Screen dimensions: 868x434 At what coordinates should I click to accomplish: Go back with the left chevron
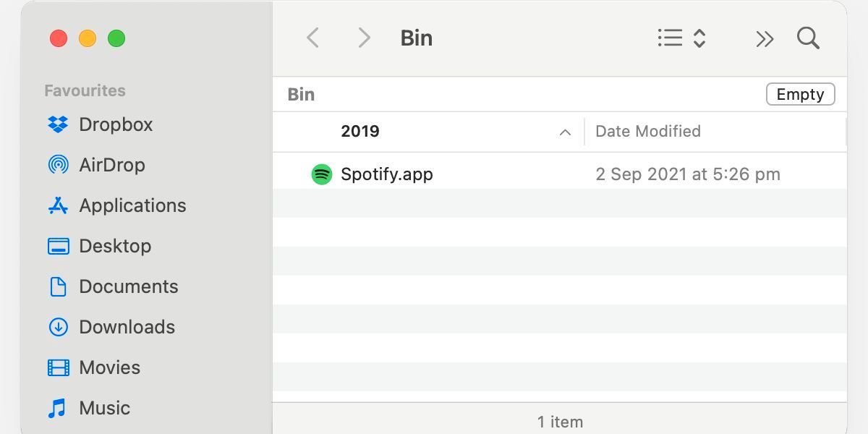click(312, 38)
